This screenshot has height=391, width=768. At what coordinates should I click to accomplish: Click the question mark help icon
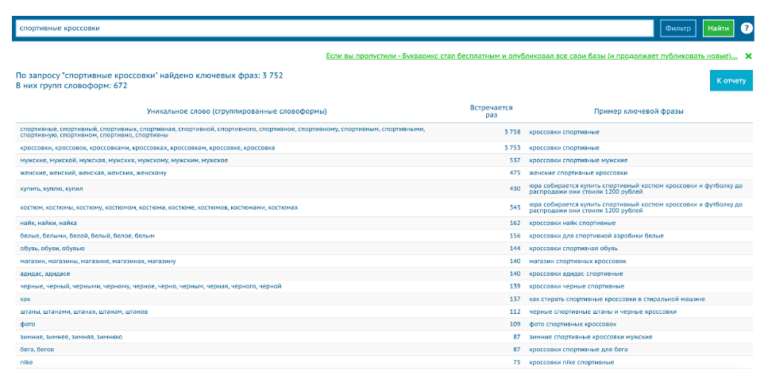pyautogui.click(x=746, y=28)
